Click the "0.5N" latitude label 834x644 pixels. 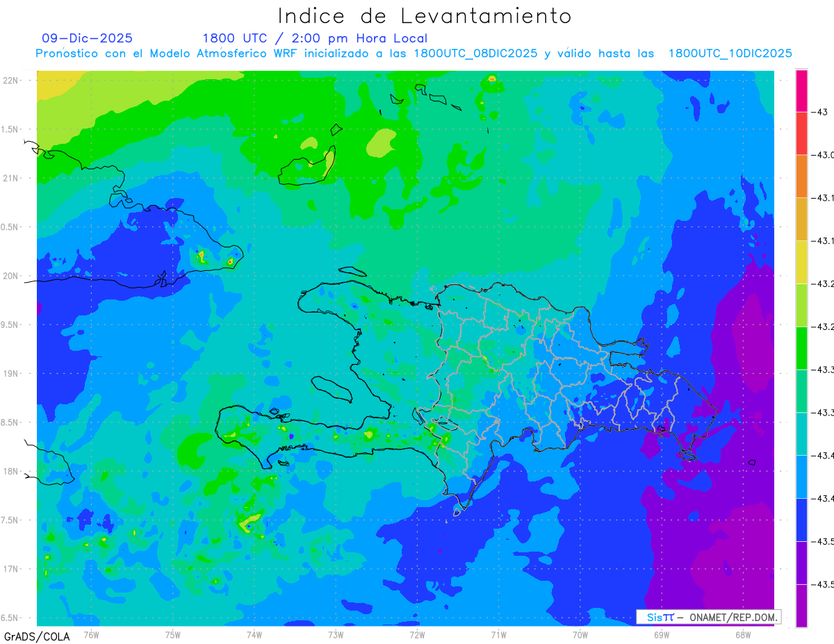coord(10,227)
